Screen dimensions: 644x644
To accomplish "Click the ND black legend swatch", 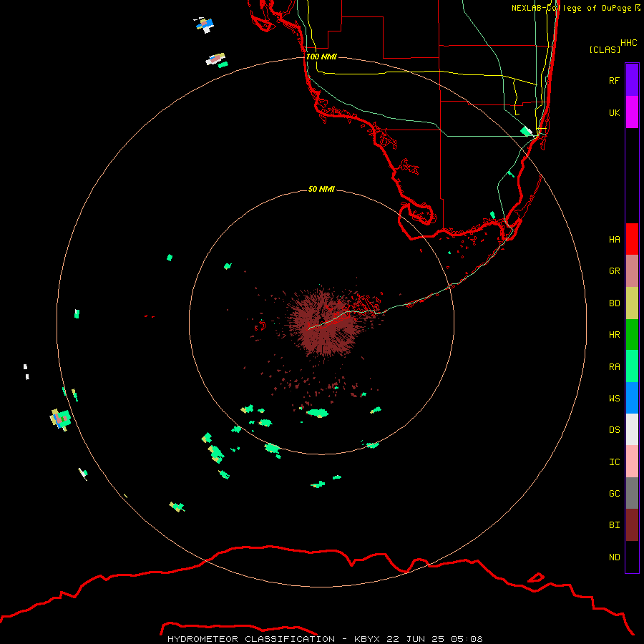I will pos(632,557).
